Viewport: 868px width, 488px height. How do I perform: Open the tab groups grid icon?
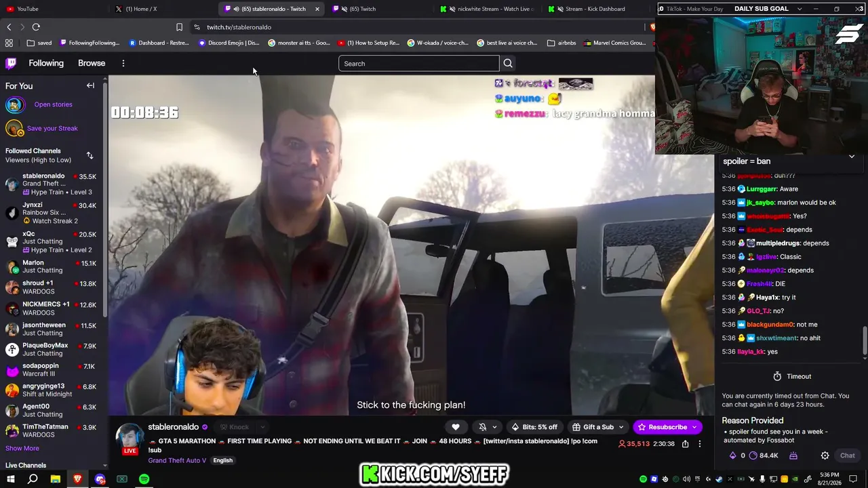(x=9, y=43)
